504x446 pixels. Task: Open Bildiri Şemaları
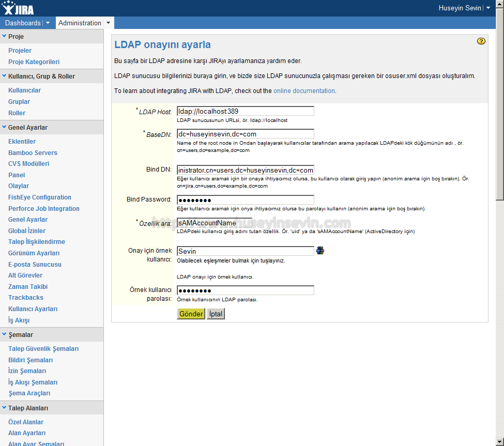tap(30, 360)
